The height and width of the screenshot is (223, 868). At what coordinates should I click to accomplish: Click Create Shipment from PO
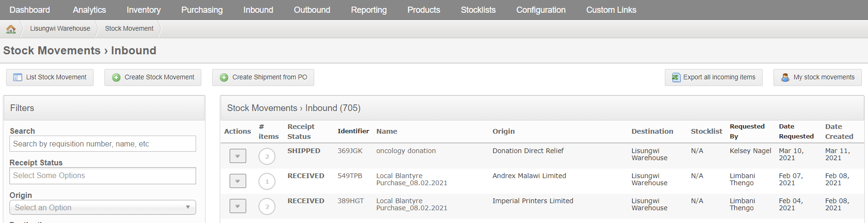pos(263,77)
